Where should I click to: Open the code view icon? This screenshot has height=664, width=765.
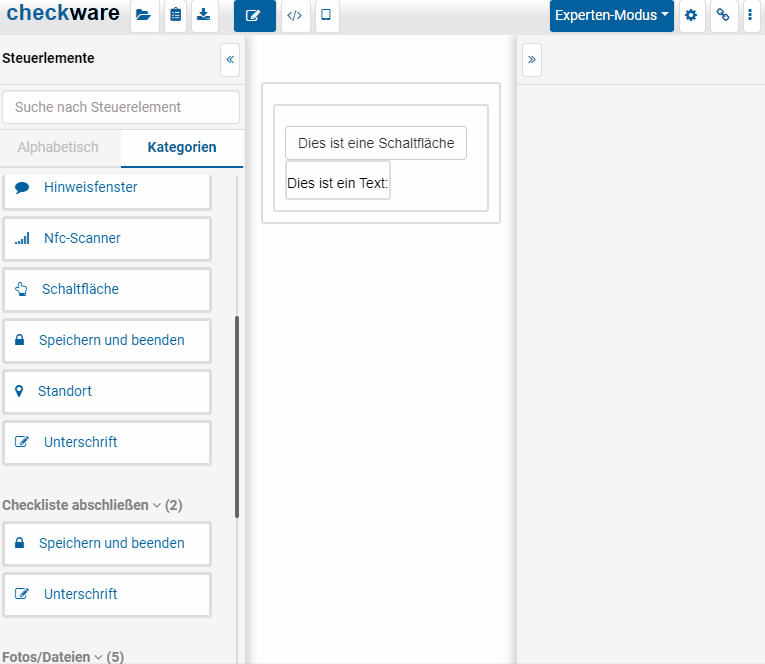(295, 16)
